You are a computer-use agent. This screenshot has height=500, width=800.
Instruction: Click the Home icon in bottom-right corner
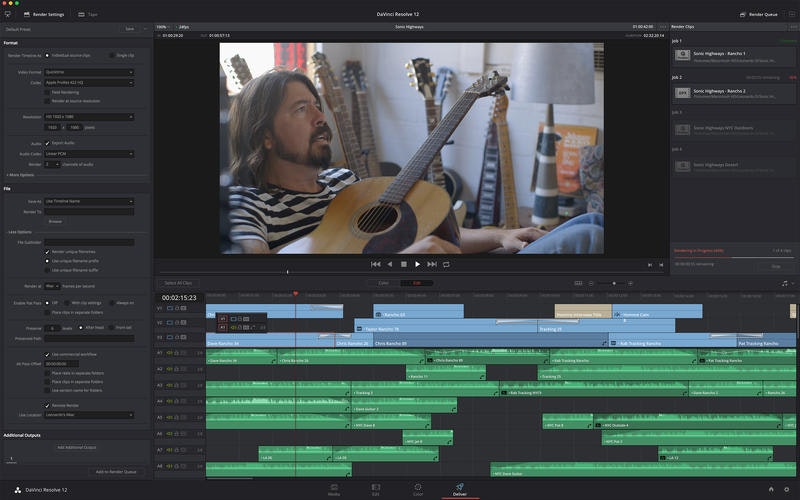771,489
